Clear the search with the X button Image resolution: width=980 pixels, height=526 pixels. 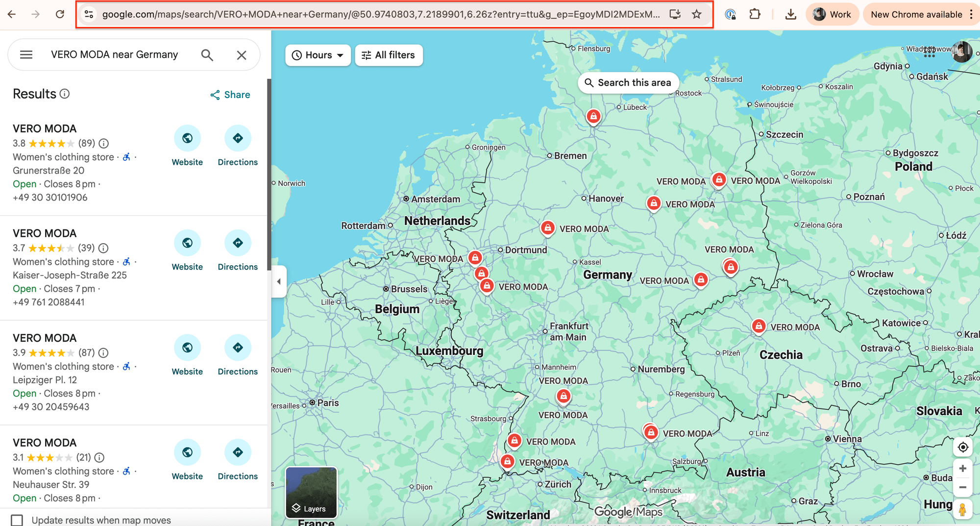241,54
